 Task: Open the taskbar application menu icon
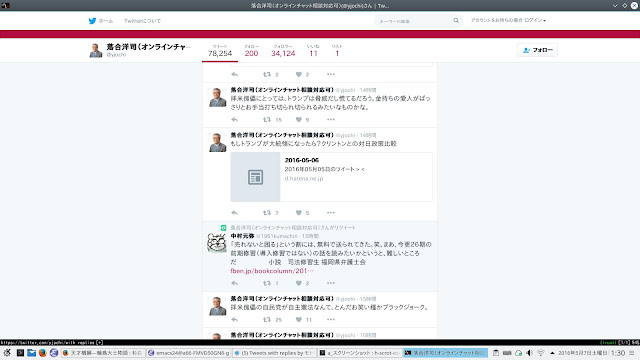(x=7, y=353)
